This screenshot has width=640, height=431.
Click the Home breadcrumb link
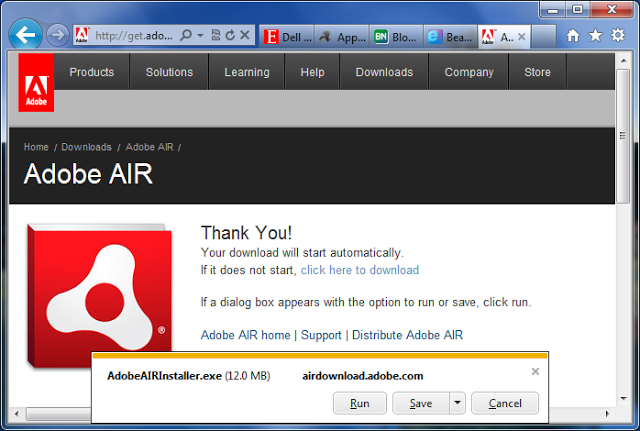point(36,147)
